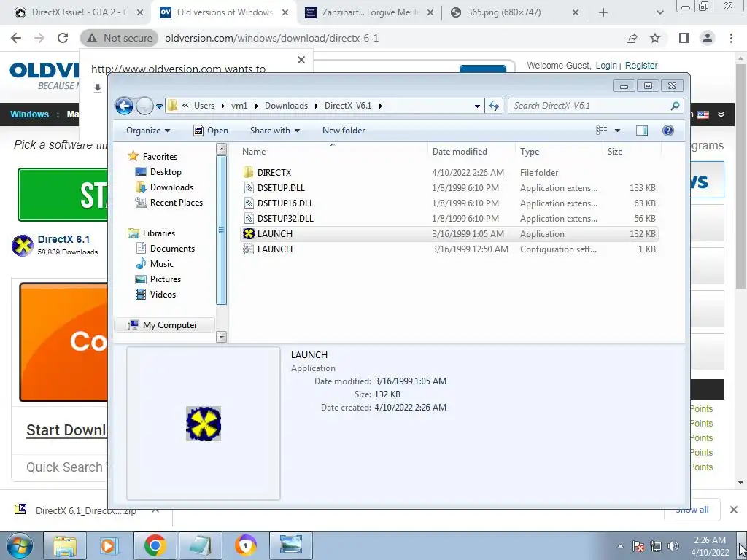Open Chrome profile menu
This screenshot has width=747, height=560.
click(x=708, y=38)
